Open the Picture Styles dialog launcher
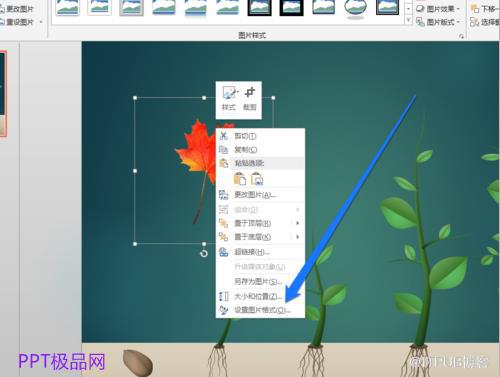The image size is (500, 377). 461,36
